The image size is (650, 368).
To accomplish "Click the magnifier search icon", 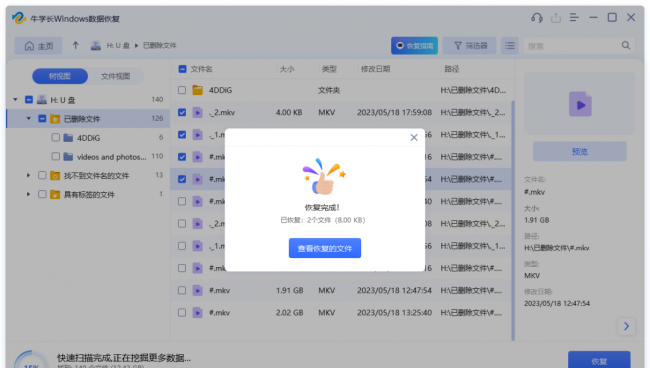I will point(626,45).
